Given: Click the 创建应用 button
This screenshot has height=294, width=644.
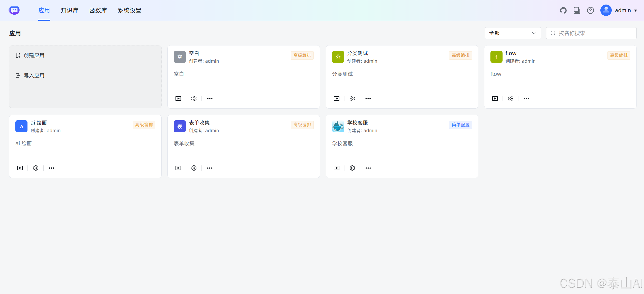Looking at the screenshot, I should point(34,55).
